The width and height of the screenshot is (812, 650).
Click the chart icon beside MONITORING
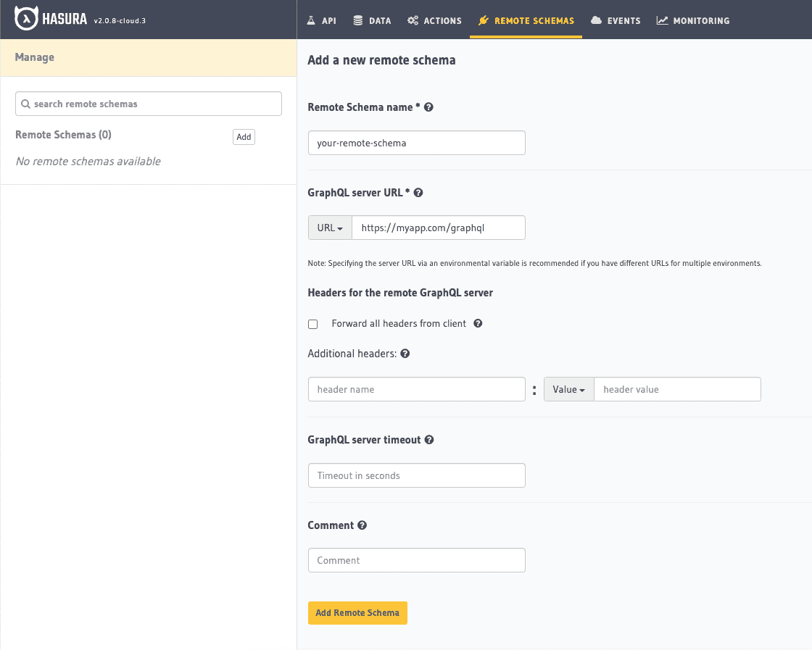(662, 20)
